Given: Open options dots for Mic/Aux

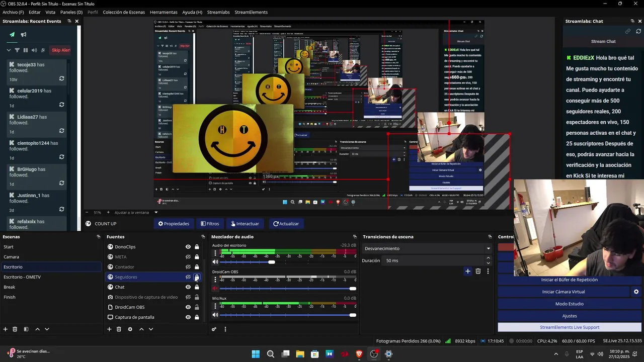Looking at the screenshot, I should tap(215, 305).
